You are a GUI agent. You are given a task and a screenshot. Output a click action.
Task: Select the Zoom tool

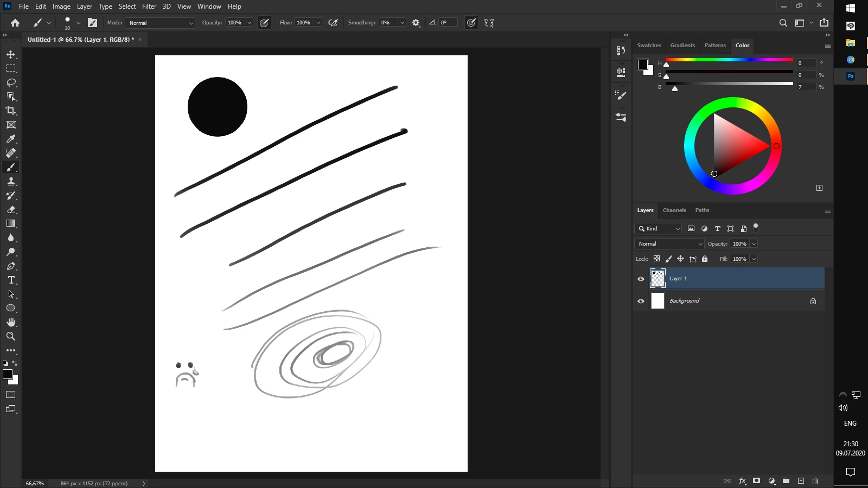pyautogui.click(x=11, y=336)
